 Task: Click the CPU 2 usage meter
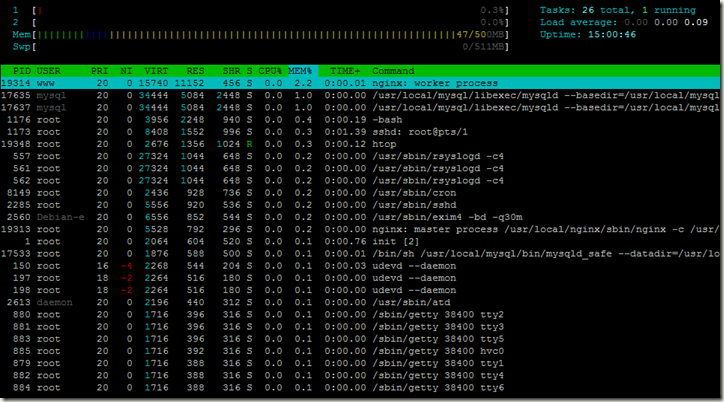point(261,22)
